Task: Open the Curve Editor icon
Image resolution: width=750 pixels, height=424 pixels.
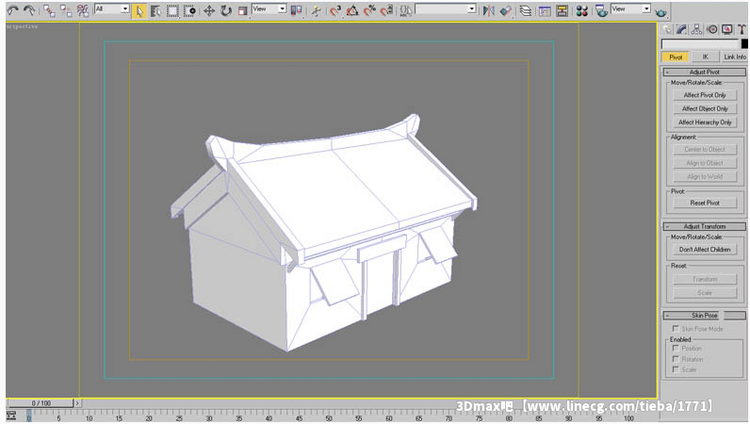Action: (545, 10)
